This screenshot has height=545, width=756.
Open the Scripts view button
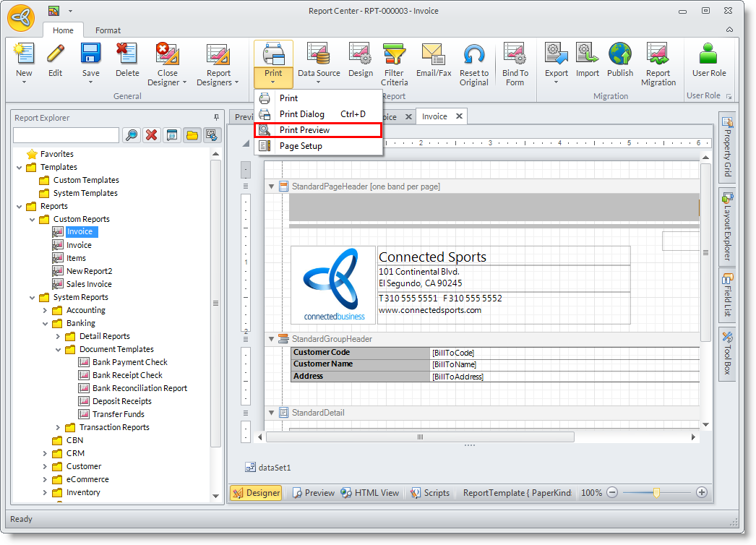point(429,493)
